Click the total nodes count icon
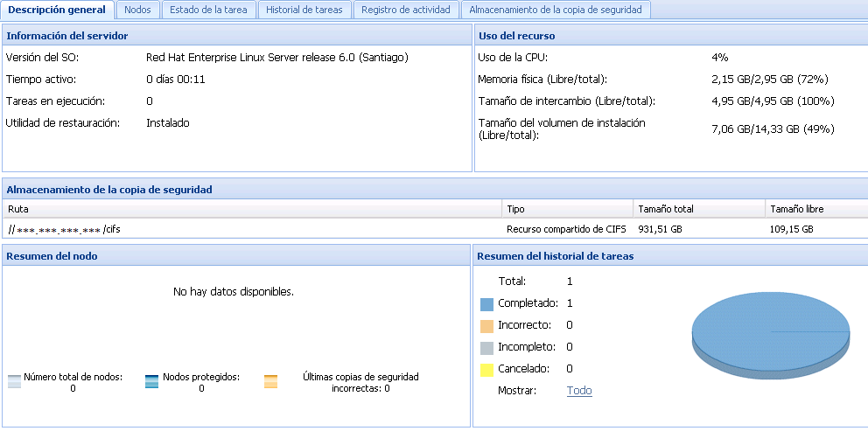Image resolution: width=868 pixels, height=431 pixels. [14, 381]
